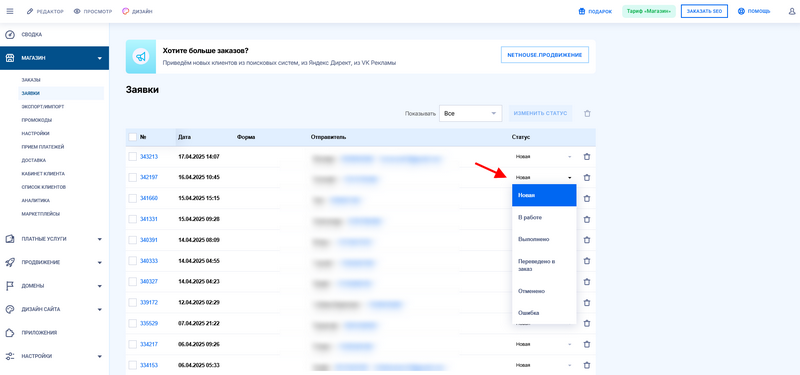Select Переведено в заказ status option
The height and width of the screenshot is (375, 800).
coord(544,265)
